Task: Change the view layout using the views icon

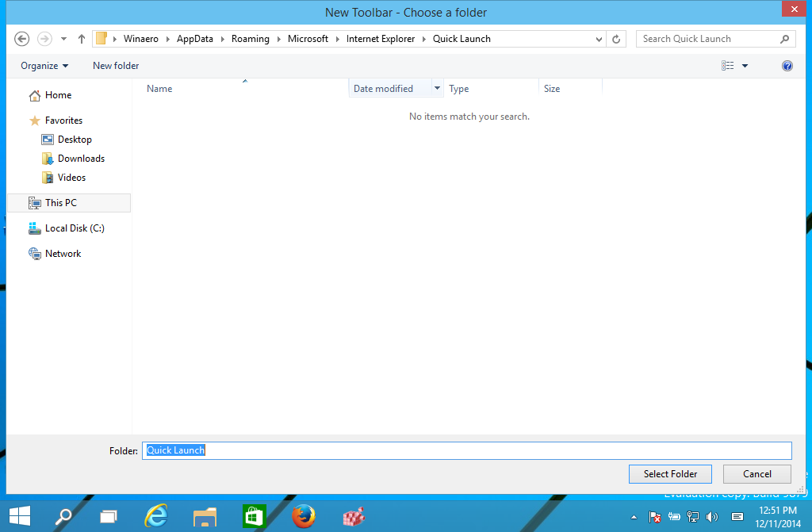Action: click(730, 66)
